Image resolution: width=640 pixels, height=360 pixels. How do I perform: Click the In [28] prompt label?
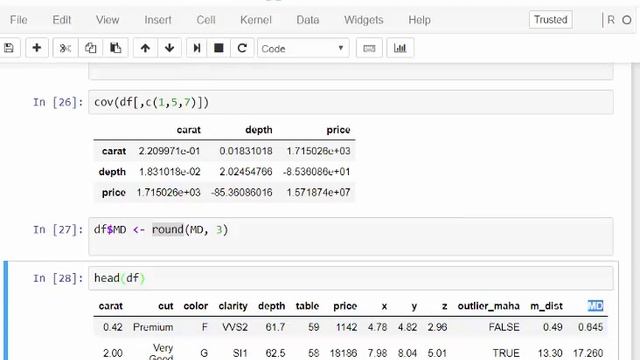tap(58, 278)
